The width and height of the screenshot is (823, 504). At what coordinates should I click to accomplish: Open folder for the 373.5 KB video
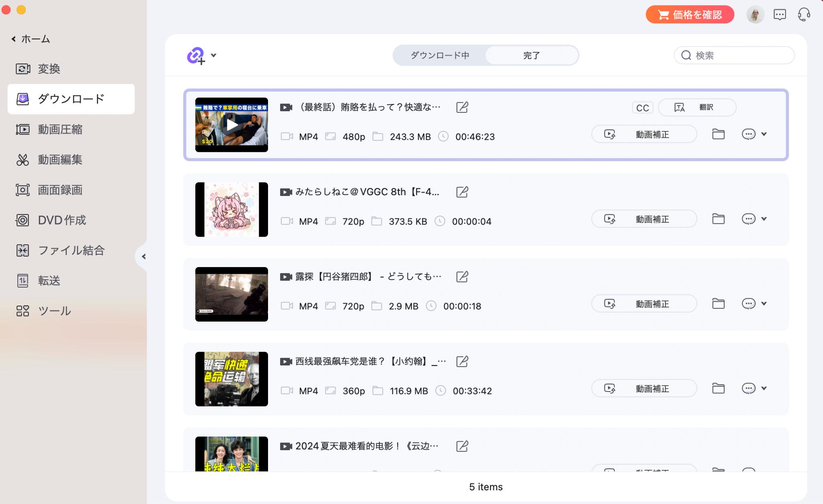719,219
